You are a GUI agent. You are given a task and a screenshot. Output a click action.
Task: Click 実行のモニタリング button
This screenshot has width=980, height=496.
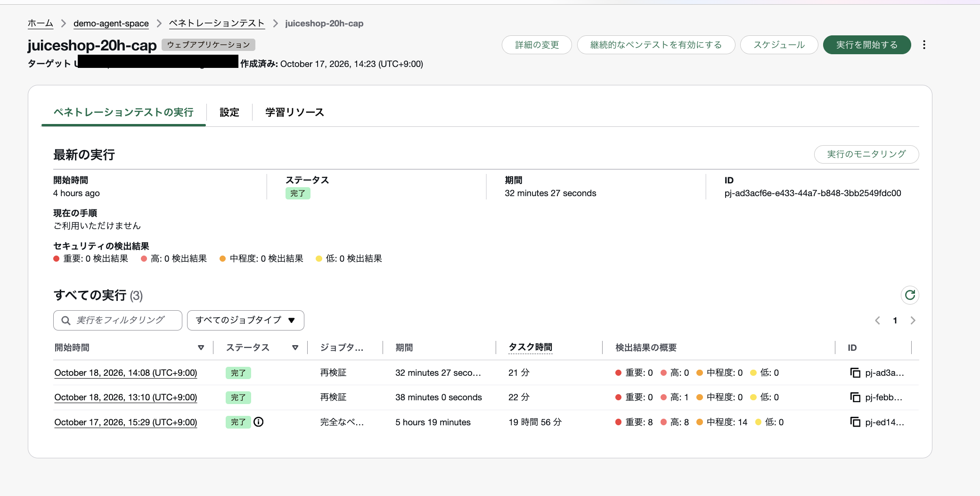tap(866, 154)
